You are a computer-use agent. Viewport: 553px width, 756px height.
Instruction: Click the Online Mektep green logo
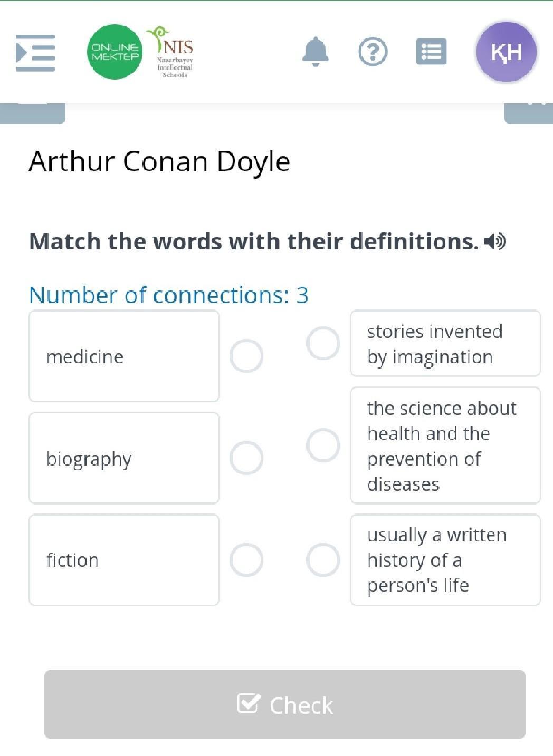point(115,52)
